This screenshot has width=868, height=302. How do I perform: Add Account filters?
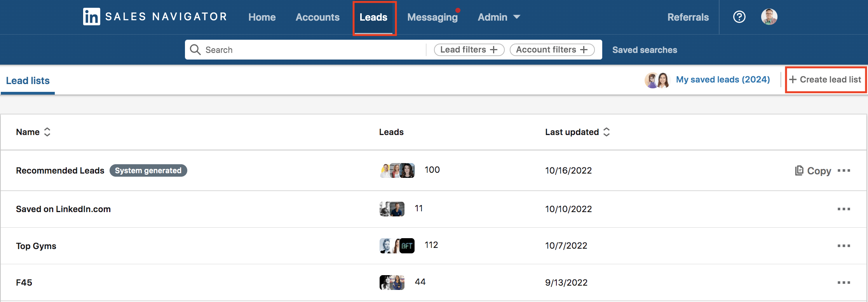[552, 49]
